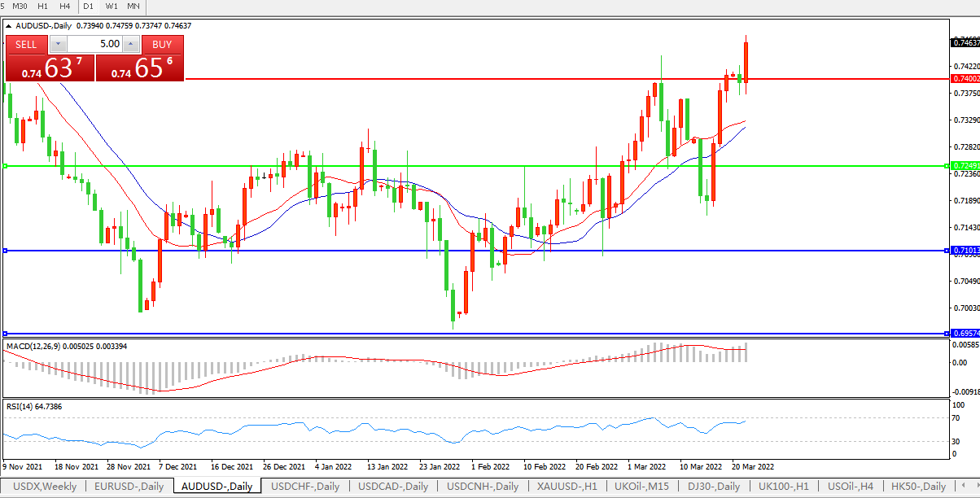Switch to the EURUSD-,Daily chart tab
The height and width of the screenshot is (498, 980).
129,487
